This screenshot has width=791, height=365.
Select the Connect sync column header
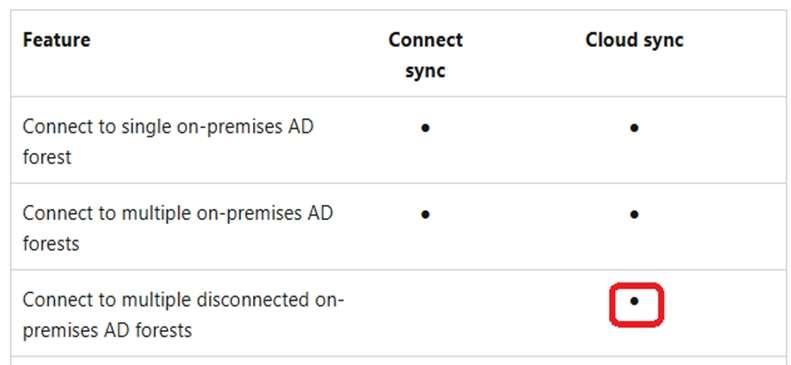click(x=425, y=55)
